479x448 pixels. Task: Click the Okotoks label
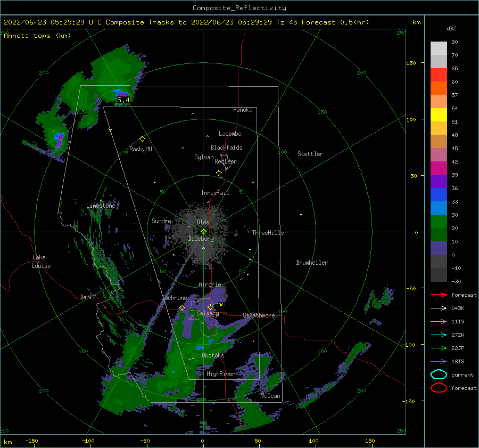click(213, 355)
